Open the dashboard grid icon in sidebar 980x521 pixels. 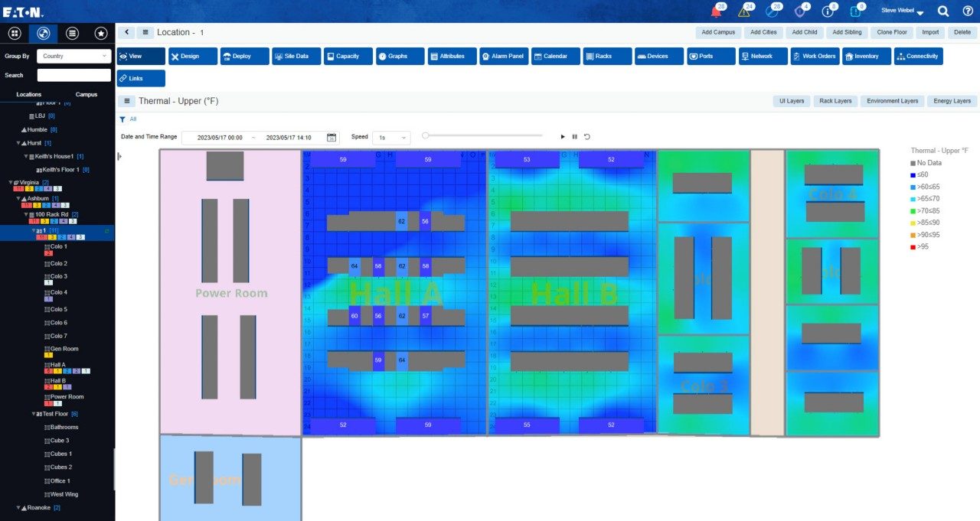pos(15,34)
